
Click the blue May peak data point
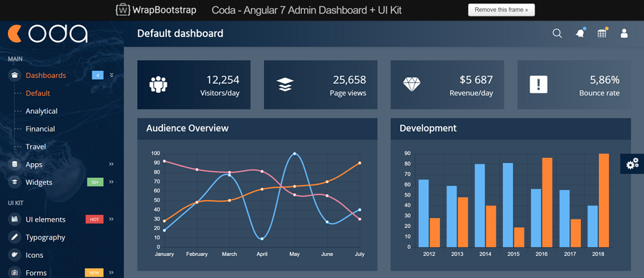click(x=295, y=154)
